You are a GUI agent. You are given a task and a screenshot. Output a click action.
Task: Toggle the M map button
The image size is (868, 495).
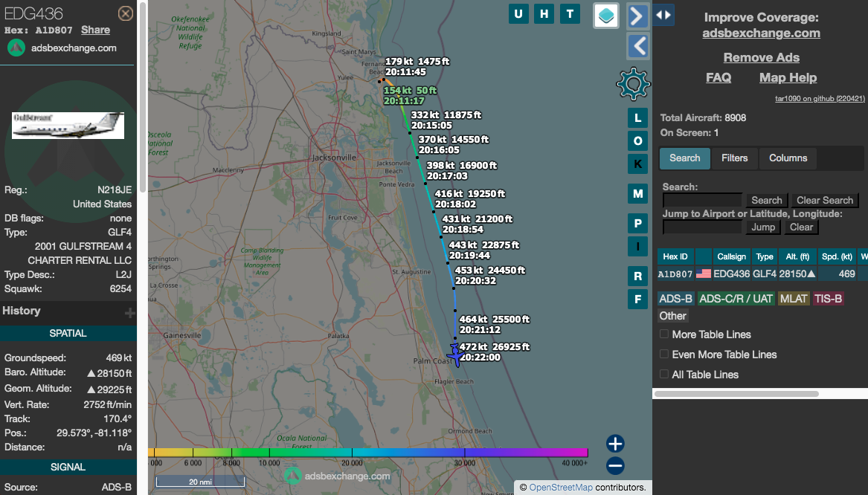637,193
